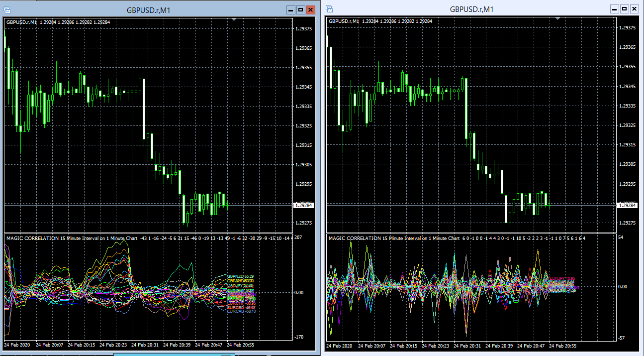Click the 1.29295 price level in right chart

627,184
